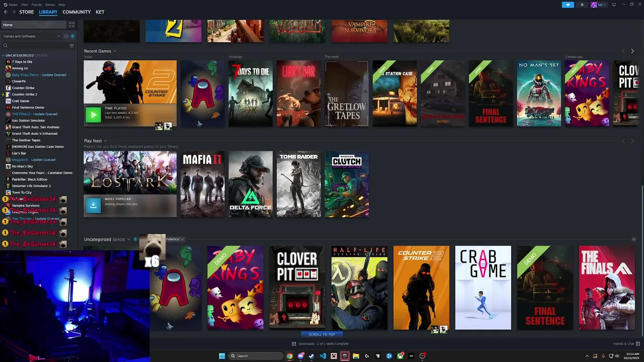Click the back navigation arrow
Image resolution: width=644 pixels, height=362 pixels.
[6, 12]
